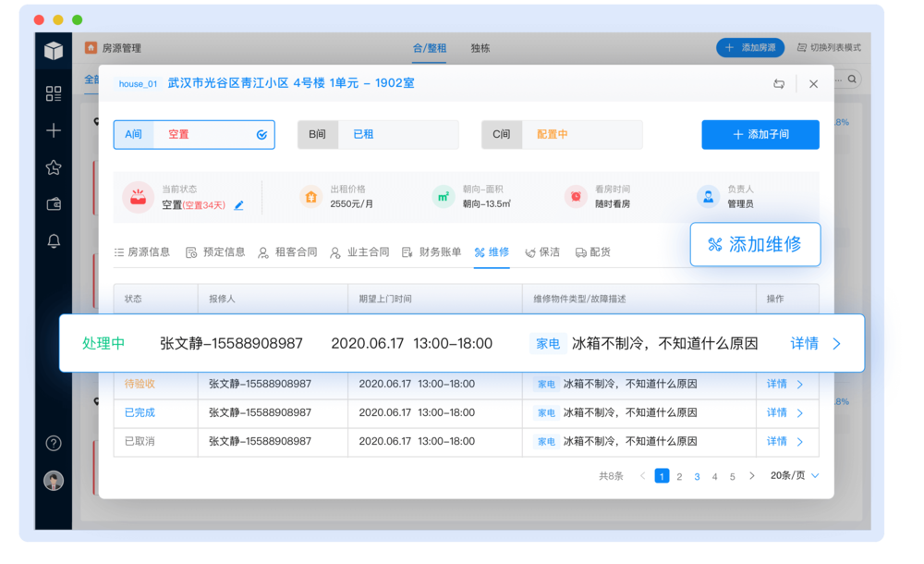This screenshot has height=564, width=924.
Task: Open 详情 of the 已完成 row
Action: click(x=777, y=413)
